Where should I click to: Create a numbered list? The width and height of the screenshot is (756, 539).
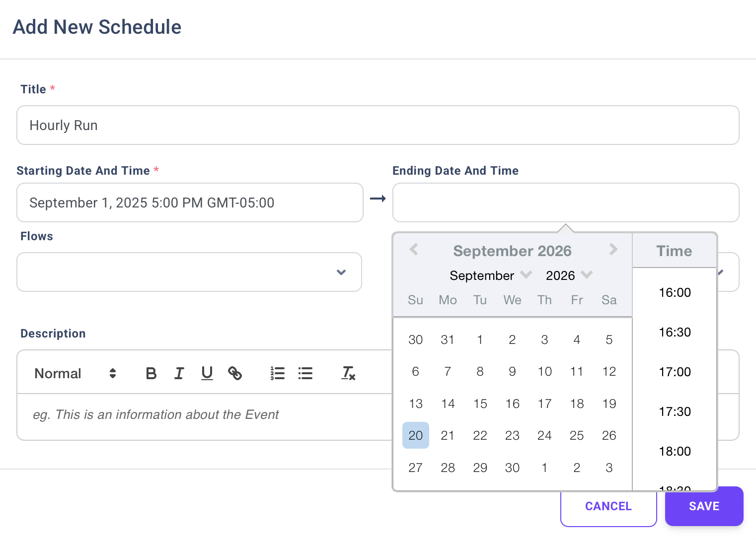click(278, 373)
